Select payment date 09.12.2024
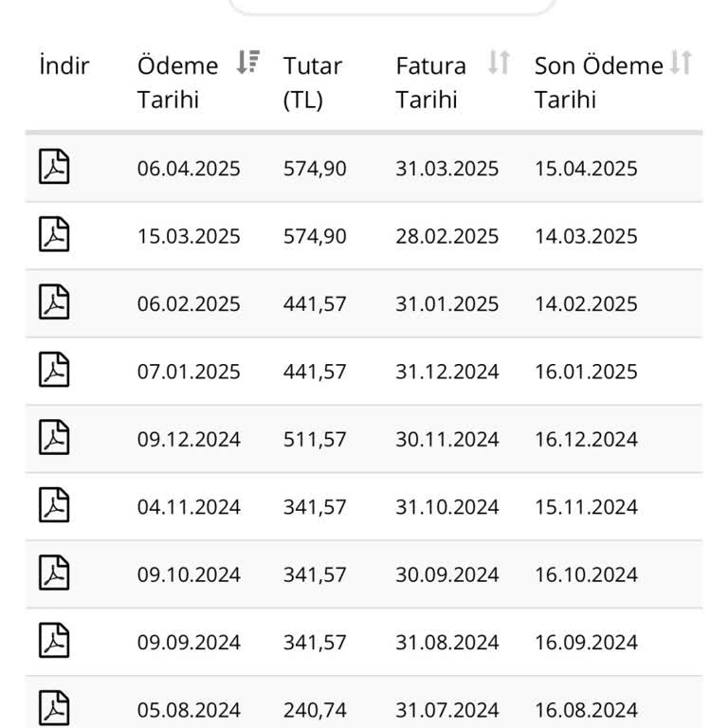The width and height of the screenshot is (728, 728). coord(189,440)
